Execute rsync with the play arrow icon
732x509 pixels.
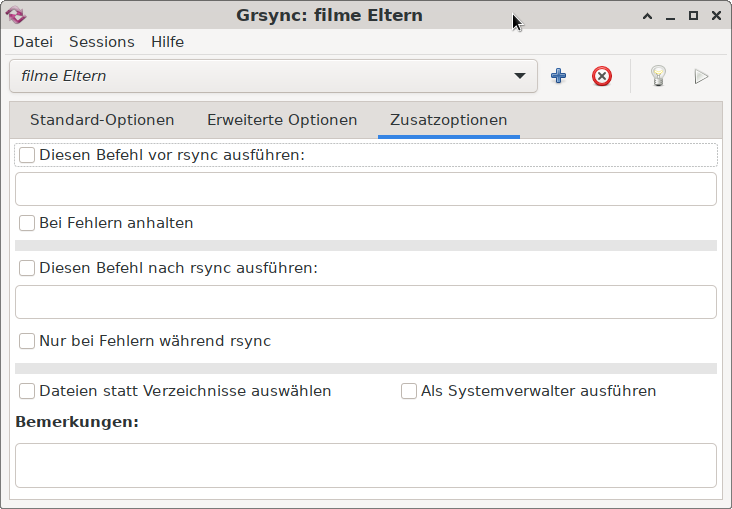pos(701,76)
